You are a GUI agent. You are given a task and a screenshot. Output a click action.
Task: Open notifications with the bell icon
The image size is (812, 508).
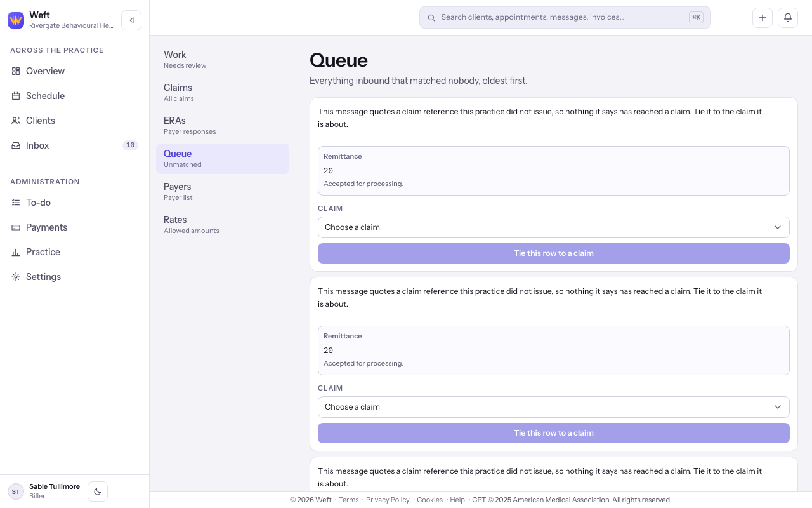pyautogui.click(x=788, y=18)
